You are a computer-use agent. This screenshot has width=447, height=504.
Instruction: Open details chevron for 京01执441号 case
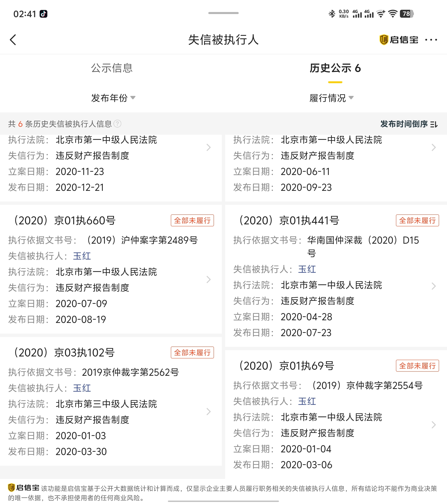[x=434, y=286]
